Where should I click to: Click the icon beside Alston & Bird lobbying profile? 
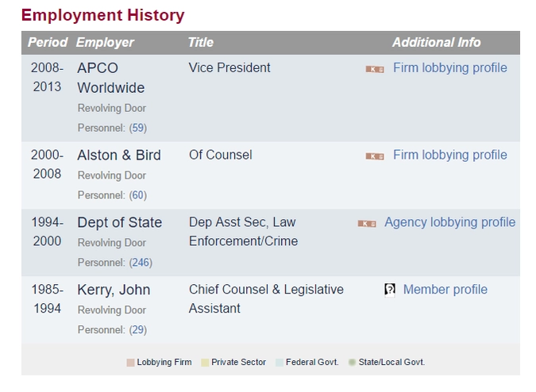[x=375, y=156]
